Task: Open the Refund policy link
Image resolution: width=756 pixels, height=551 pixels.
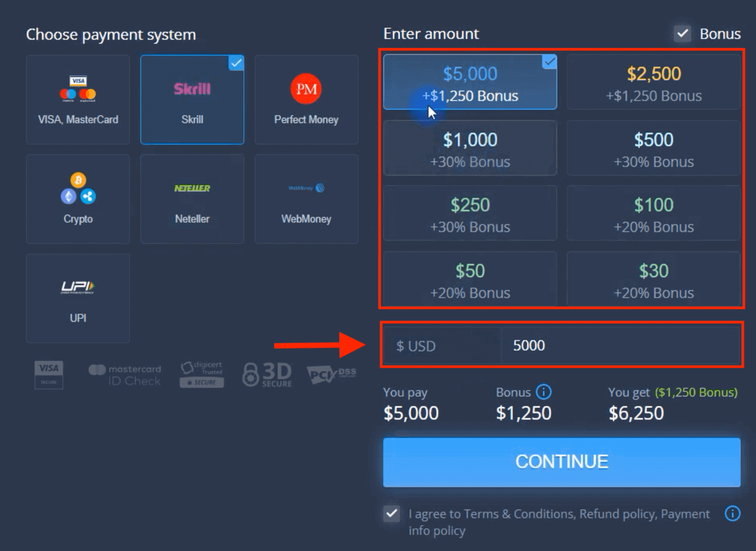Action: (x=617, y=513)
